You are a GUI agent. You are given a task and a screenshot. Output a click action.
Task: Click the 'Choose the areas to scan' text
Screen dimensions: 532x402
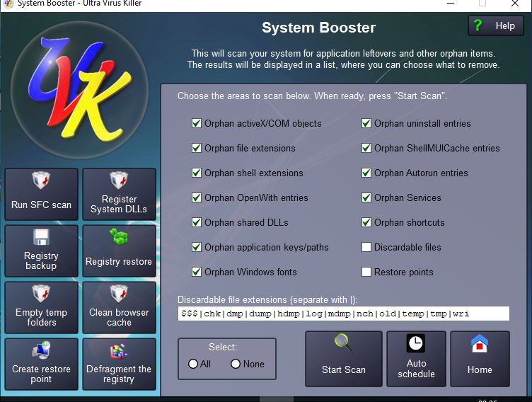pyautogui.click(x=313, y=96)
